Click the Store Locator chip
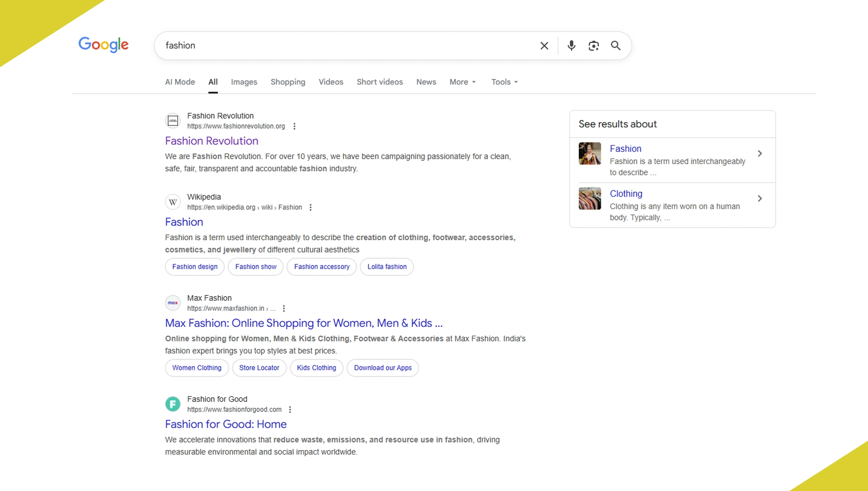The width and height of the screenshot is (868, 491). coord(259,368)
